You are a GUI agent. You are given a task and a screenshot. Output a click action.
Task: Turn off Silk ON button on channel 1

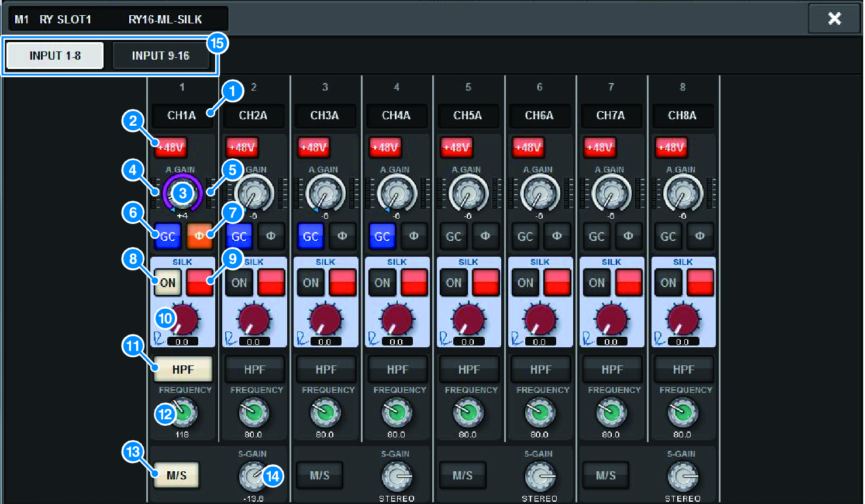[x=167, y=283]
